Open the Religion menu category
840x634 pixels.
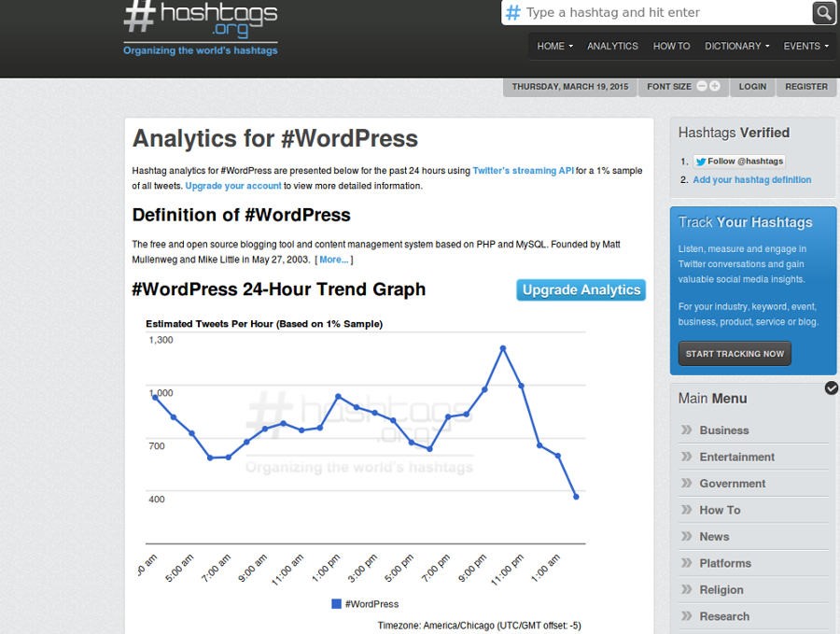pos(721,590)
